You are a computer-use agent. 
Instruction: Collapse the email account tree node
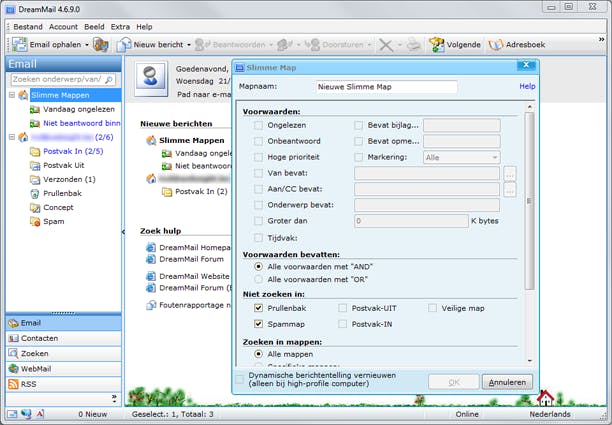[12, 137]
